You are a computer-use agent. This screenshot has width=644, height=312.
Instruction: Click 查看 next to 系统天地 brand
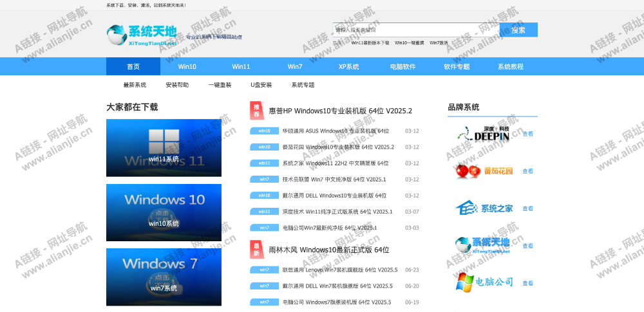(528, 246)
